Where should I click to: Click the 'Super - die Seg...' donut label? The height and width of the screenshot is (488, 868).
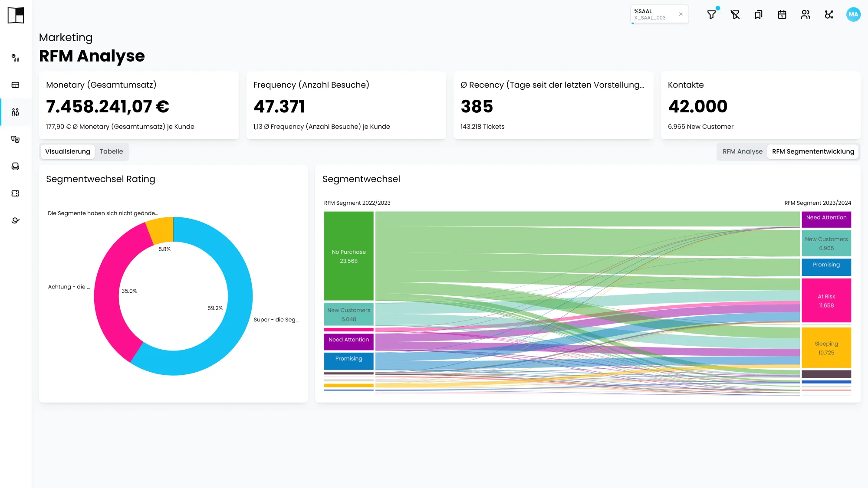pos(276,320)
